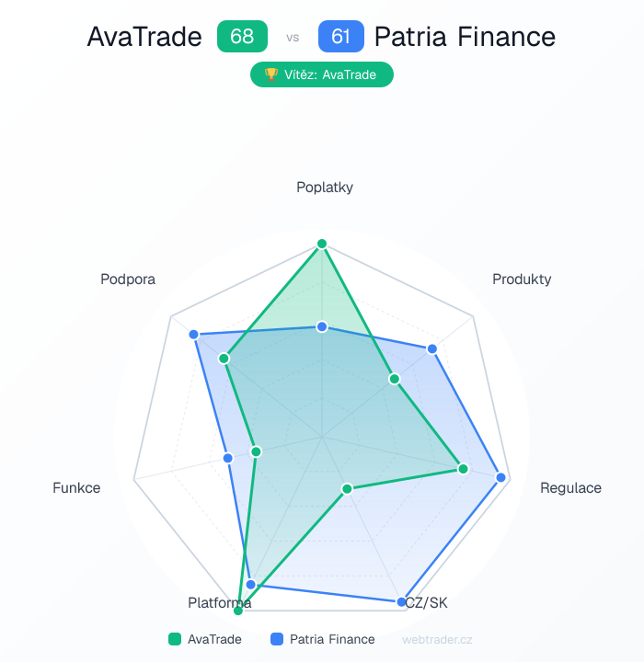Screen dimensions: 644x662
Task: Click the trophy icon in winner badge
Action: click(271, 74)
